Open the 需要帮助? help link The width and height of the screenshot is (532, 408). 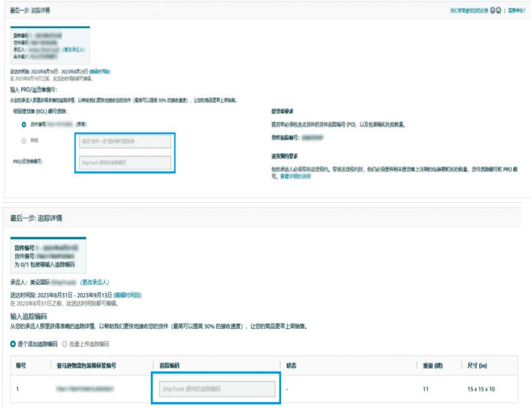(x=517, y=11)
